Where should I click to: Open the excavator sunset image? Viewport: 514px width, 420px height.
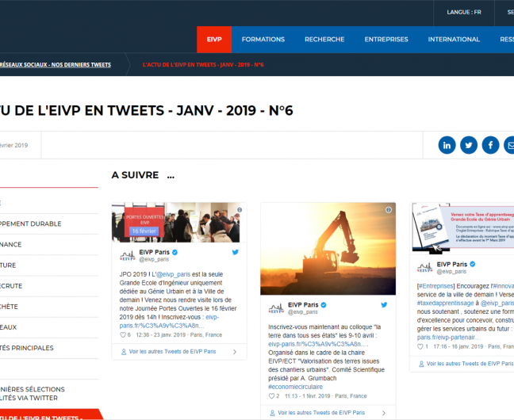[x=328, y=249]
